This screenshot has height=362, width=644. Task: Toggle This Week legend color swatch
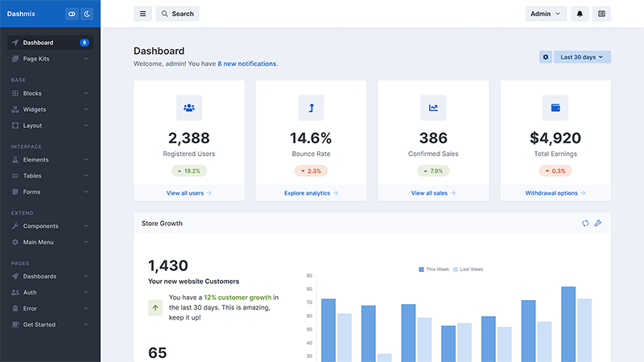click(x=421, y=269)
